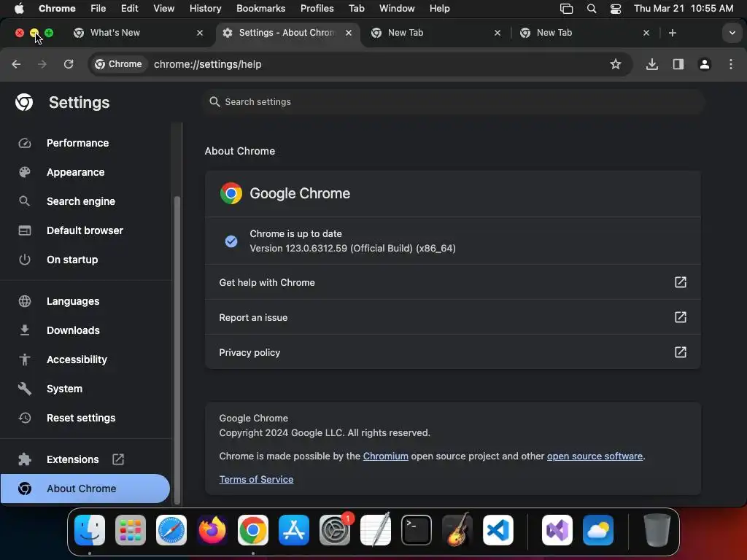This screenshot has width=747, height=560.
Task: Switch to the last New Tab
Action: [x=585, y=33]
